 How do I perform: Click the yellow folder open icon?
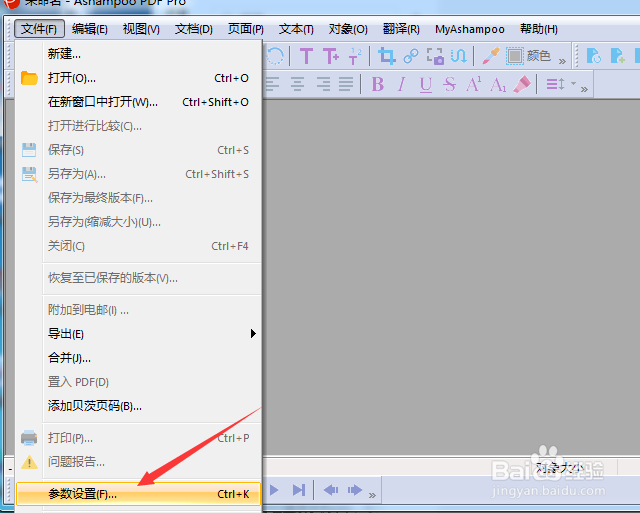(29, 78)
